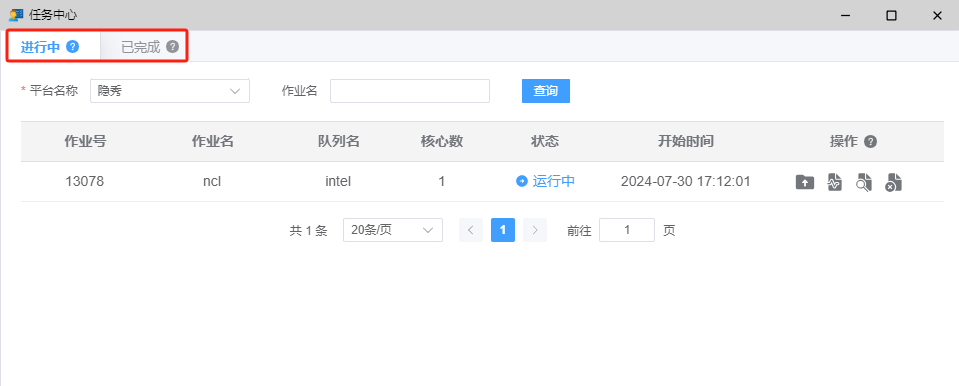Open the 20条/页 page size dropdown
This screenshot has height=386, width=959.
pyautogui.click(x=393, y=230)
